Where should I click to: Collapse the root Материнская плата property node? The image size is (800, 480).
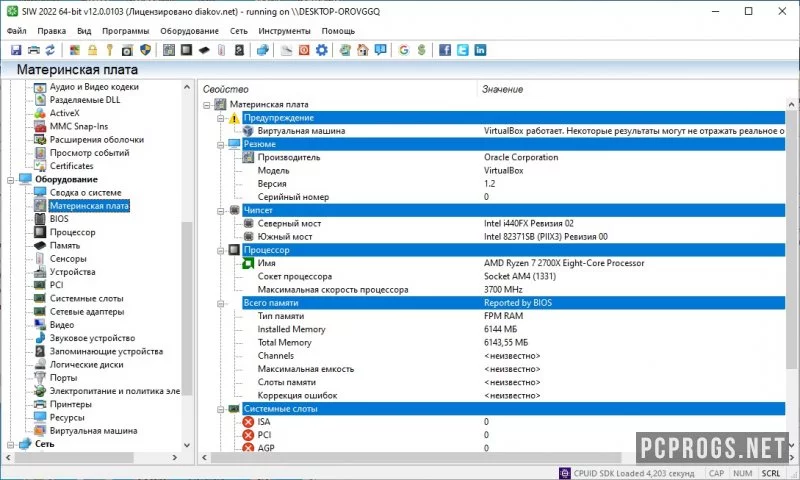207,105
